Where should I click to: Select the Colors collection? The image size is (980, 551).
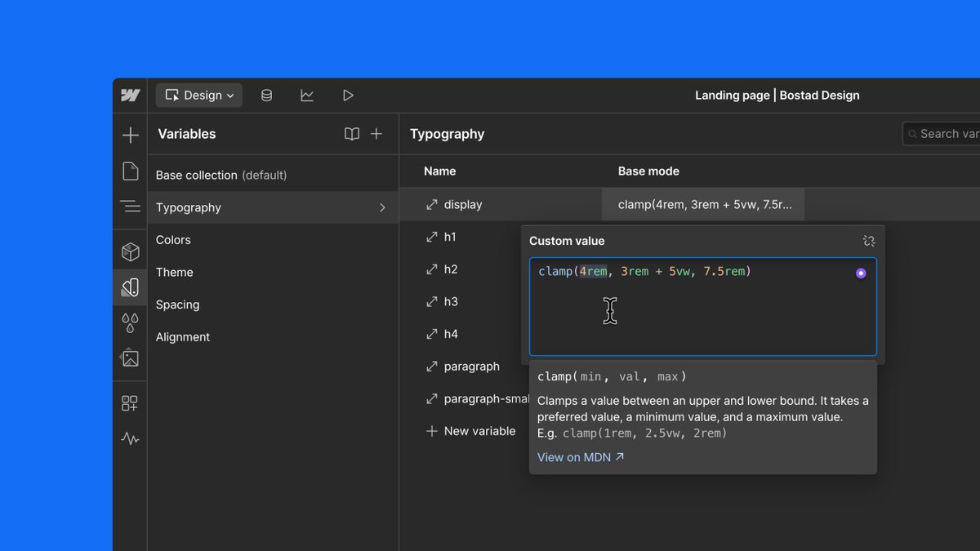coord(173,240)
